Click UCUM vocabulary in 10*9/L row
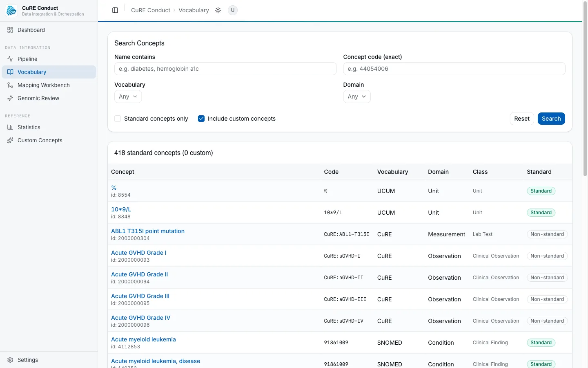 tap(386, 213)
